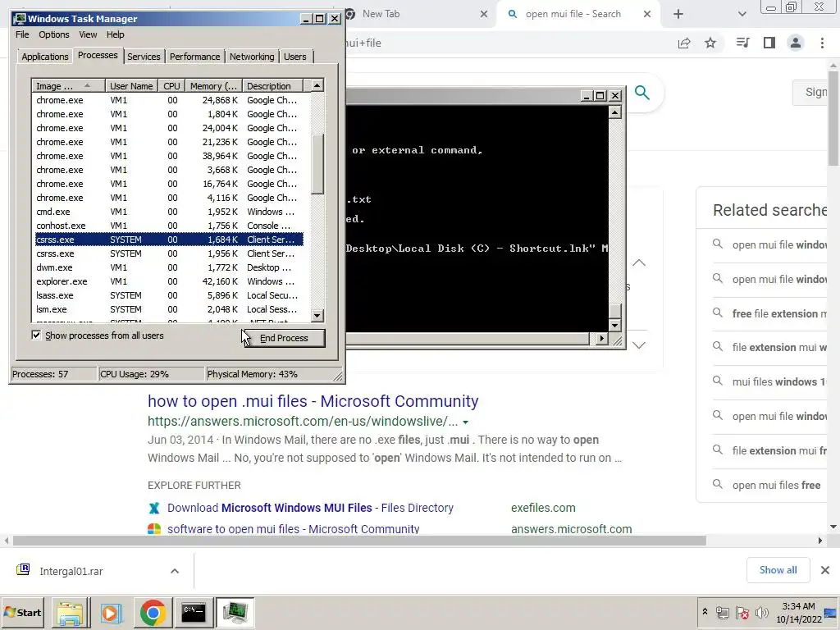Toggle the Chrome side panel icon
This screenshot has height=630, width=840.
pyautogui.click(x=769, y=43)
